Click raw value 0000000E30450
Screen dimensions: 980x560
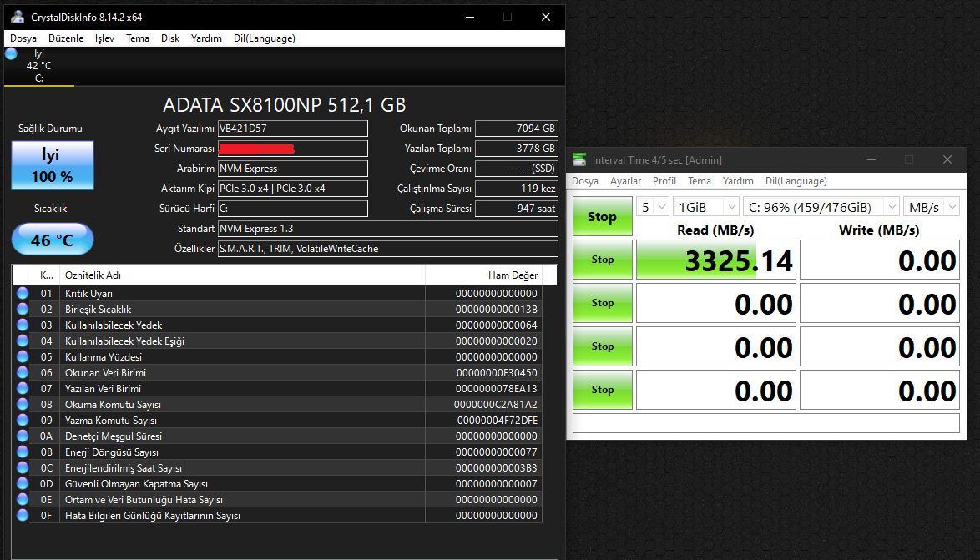click(496, 372)
